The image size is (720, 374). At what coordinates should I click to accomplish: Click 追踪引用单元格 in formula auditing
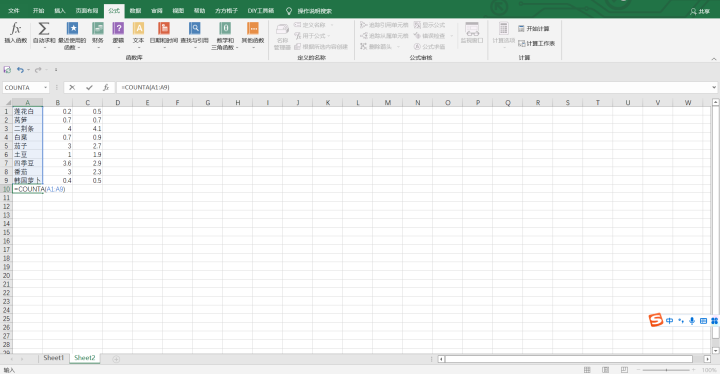click(384, 25)
